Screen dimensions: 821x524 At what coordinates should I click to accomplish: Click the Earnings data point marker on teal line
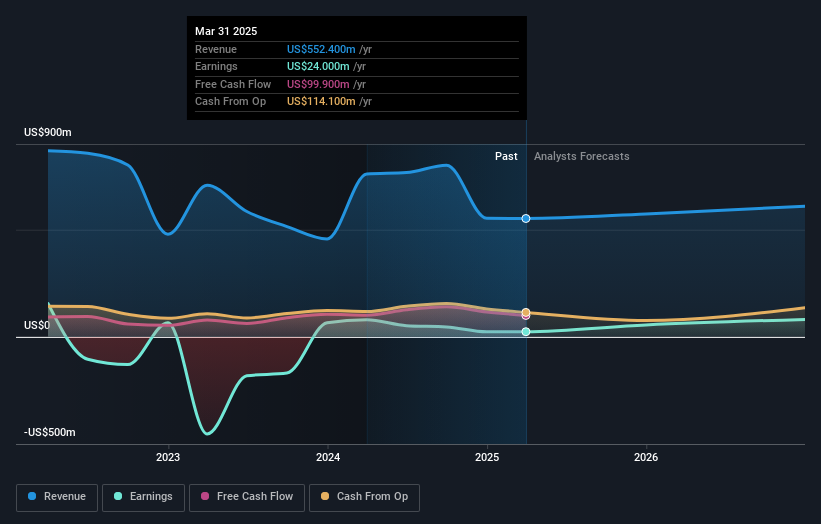(526, 331)
